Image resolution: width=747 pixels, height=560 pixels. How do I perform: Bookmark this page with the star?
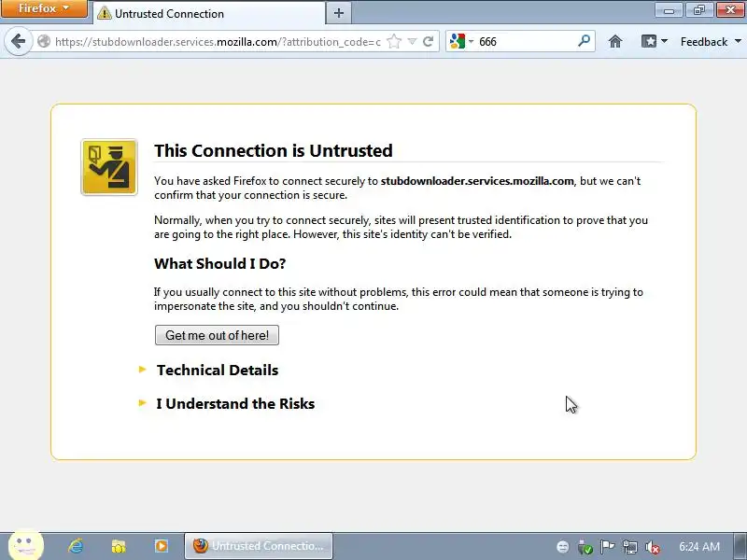[394, 41]
